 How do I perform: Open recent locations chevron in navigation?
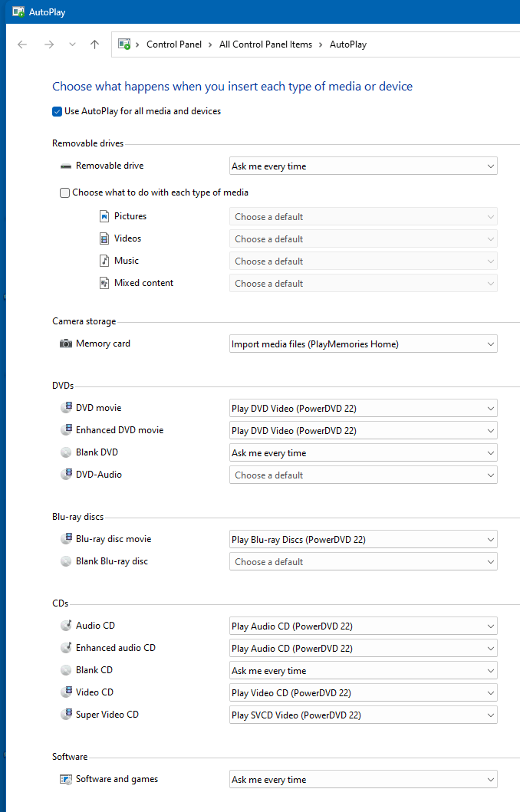click(73, 44)
